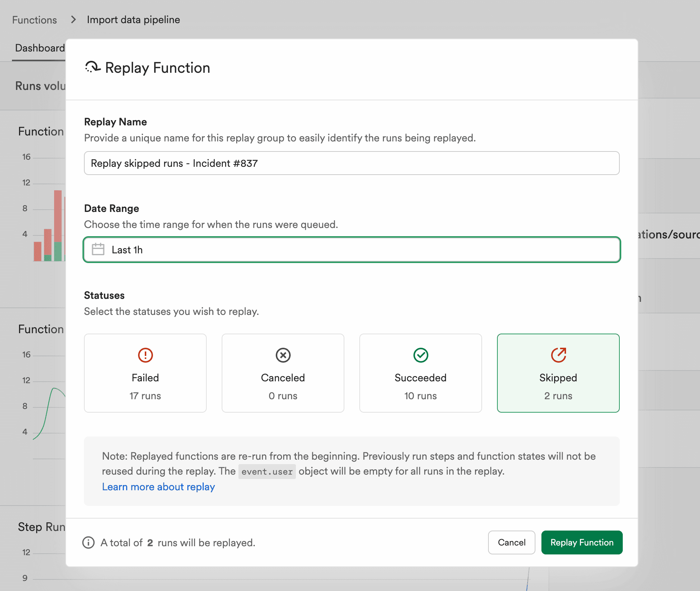
Task: Click the red Failed alert icon
Action: [x=145, y=355]
